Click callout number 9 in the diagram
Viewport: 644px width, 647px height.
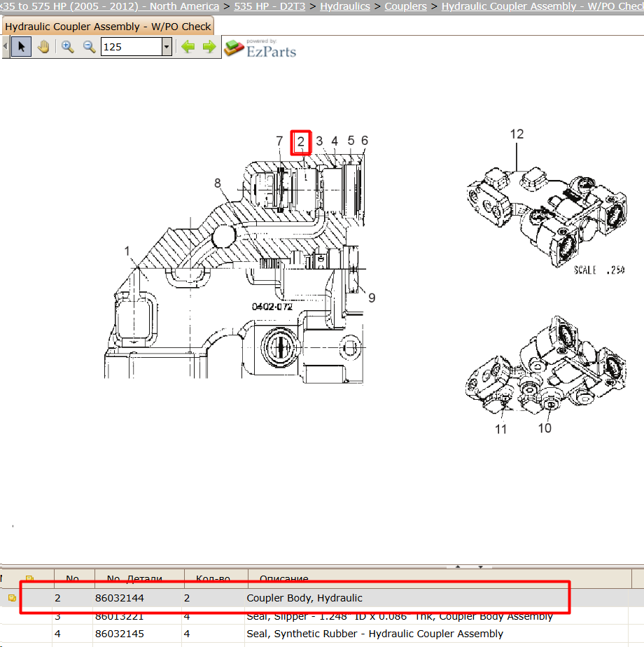372,298
